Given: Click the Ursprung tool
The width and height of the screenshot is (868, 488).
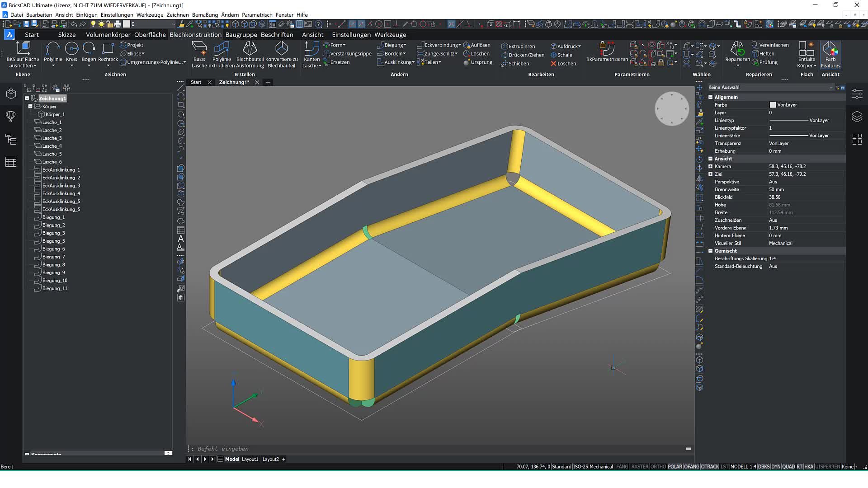Looking at the screenshot, I should point(477,62).
